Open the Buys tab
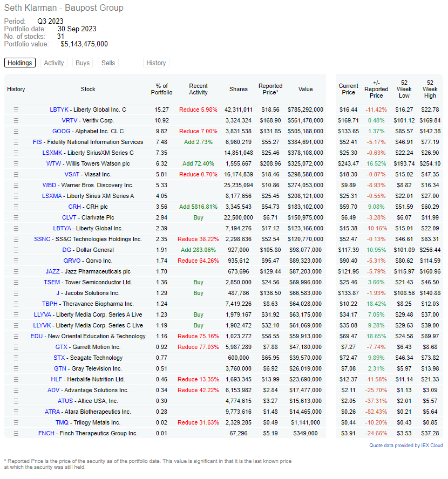This screenshot has width=448, height=479. click(83, 63)
